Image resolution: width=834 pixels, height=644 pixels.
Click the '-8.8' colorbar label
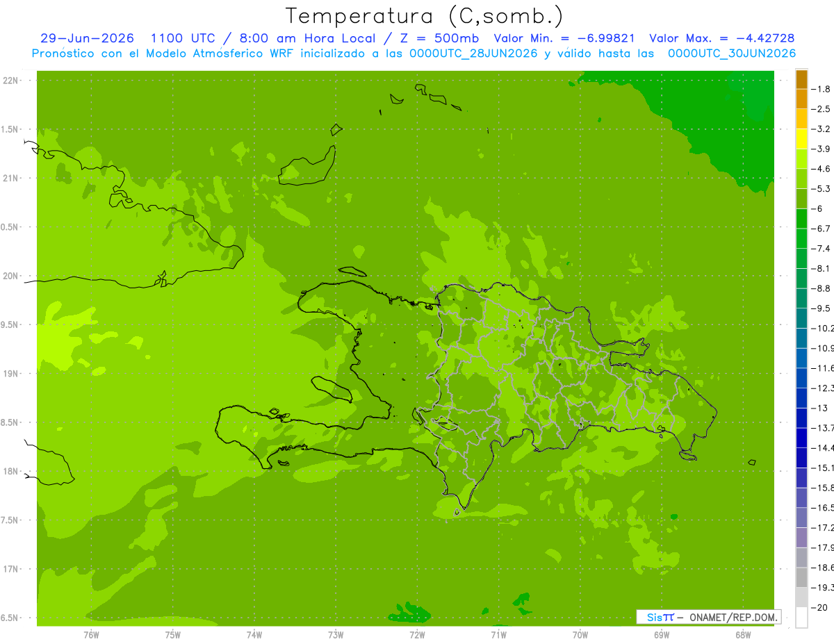pos(821,288)
